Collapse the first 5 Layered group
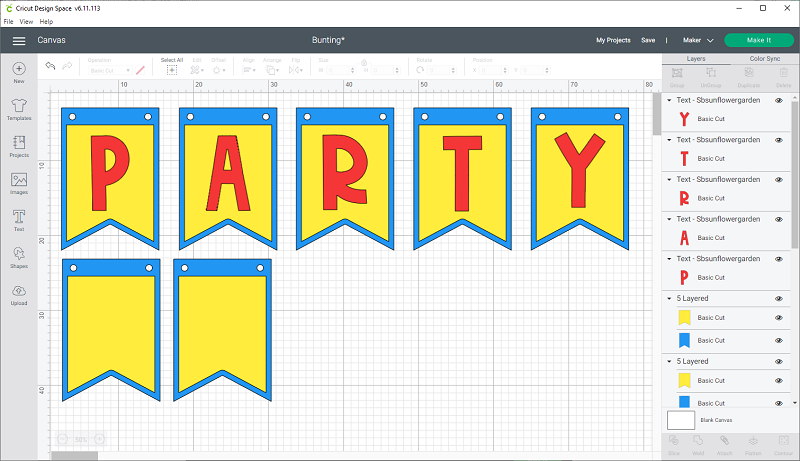800x461 pixels. point(669,298)
